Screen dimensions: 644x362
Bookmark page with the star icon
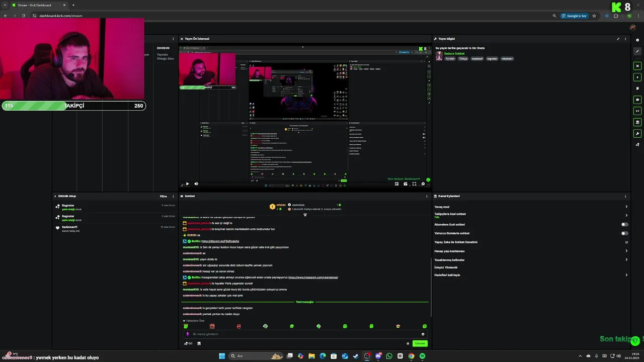(x=594, y=16)
